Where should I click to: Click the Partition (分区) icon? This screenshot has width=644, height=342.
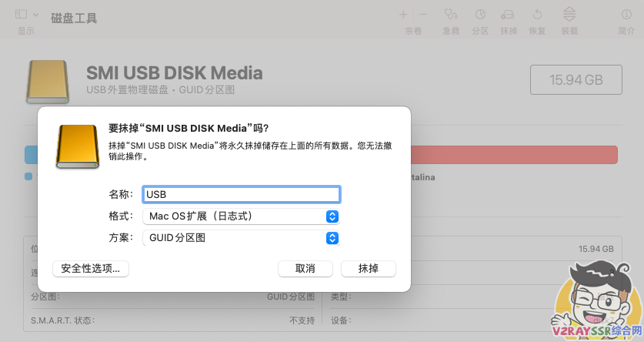point(480,14)
